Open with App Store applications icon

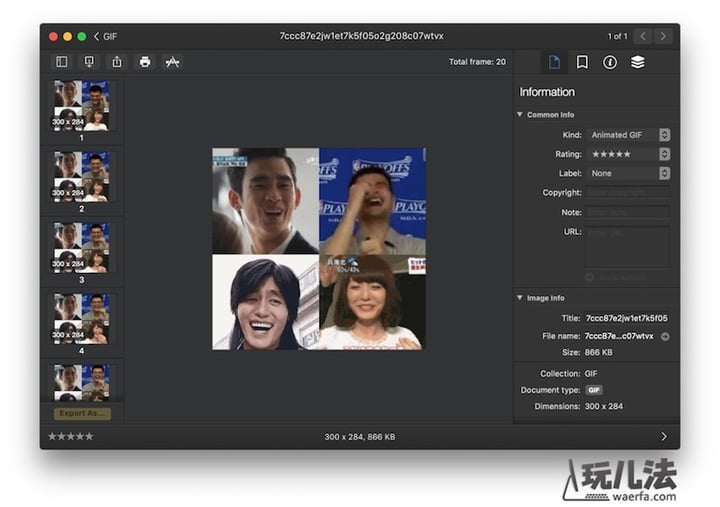point(172,62)
